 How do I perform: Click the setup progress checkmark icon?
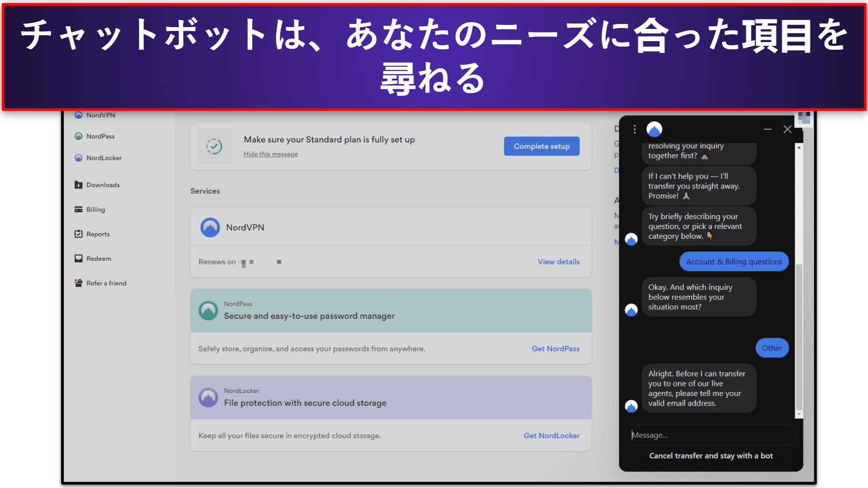[x=214, y=146]
